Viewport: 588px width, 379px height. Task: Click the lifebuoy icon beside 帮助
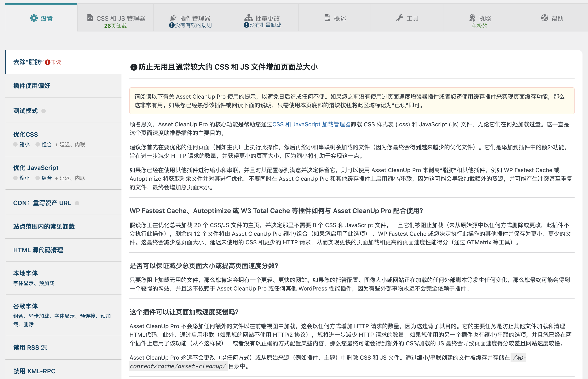pos(545,18)
